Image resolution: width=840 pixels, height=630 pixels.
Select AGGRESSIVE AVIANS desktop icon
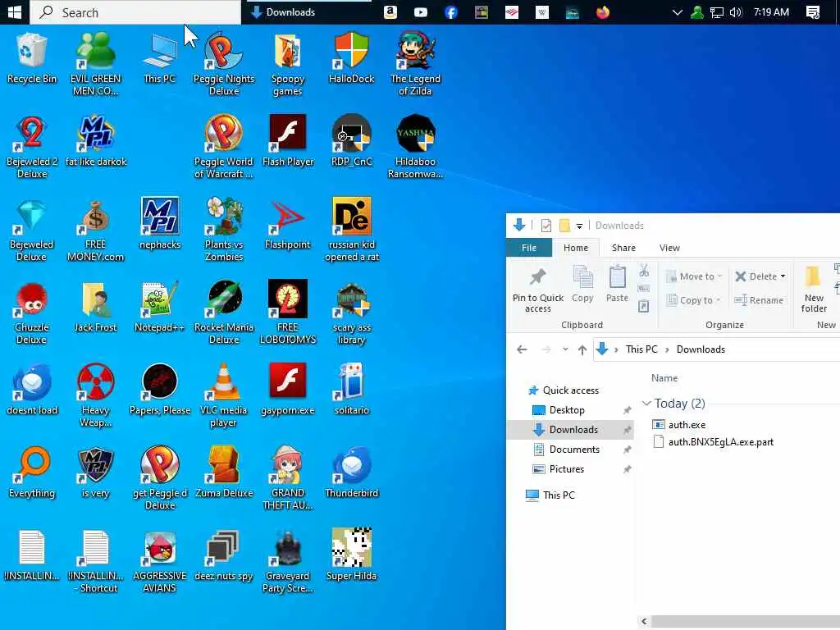click(x=160, y=561)
